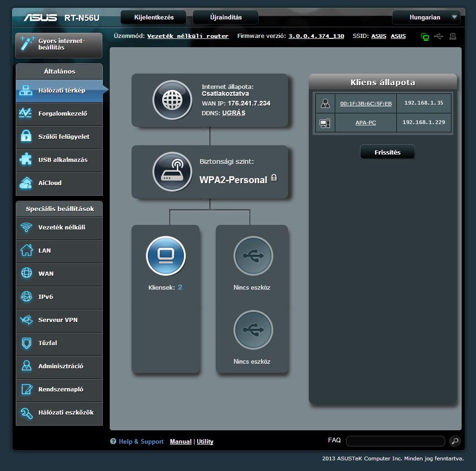Click IP address 192.168.1.229 cell
The image size is (476, 471).
click(424, 123)
